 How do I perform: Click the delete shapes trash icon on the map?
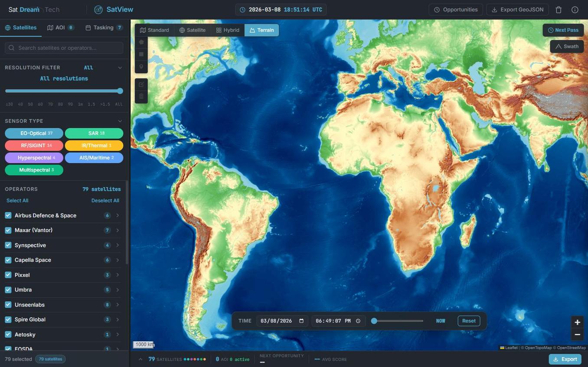point(140,95)
